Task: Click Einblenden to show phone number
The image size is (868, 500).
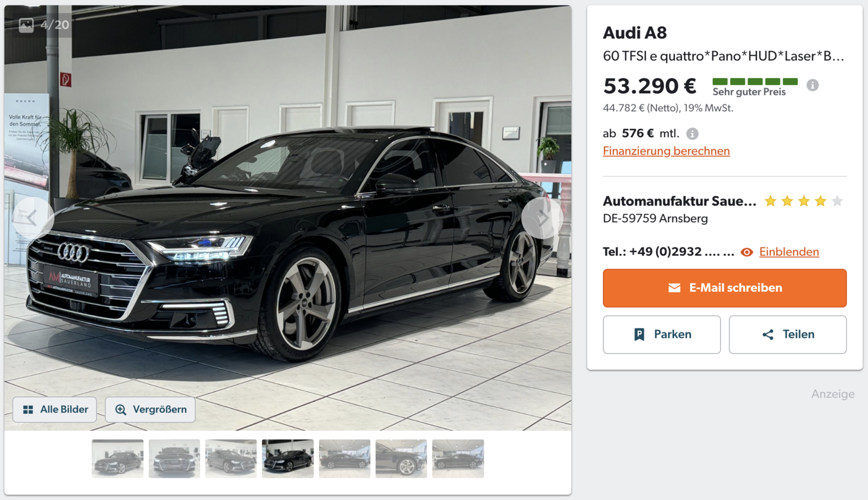Action: click(789, 252)
